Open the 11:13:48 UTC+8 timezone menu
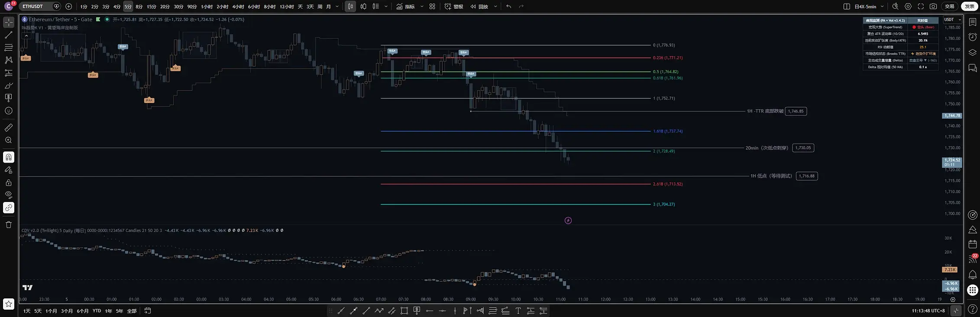Image resolution: width=980 pixels, height=317 pixels. pyautogui.click(x=928, y=311)
